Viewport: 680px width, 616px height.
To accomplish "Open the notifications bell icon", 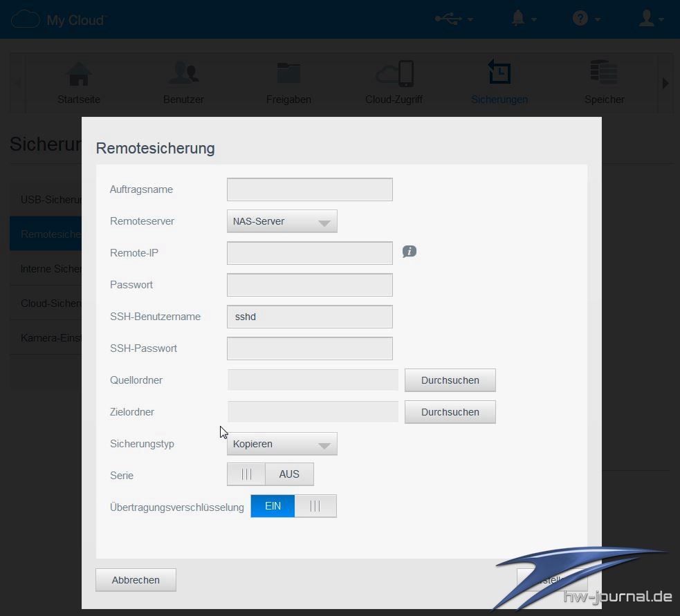I will coord(518,19).
